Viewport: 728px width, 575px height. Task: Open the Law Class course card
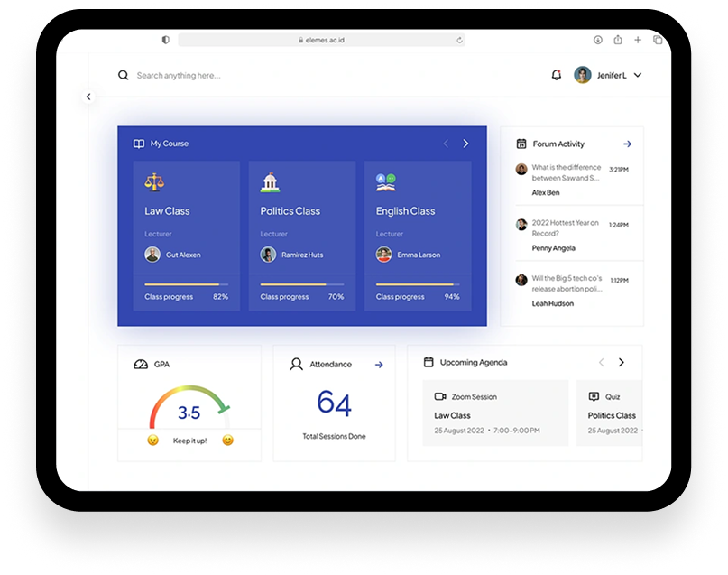(x=186, y=235)
